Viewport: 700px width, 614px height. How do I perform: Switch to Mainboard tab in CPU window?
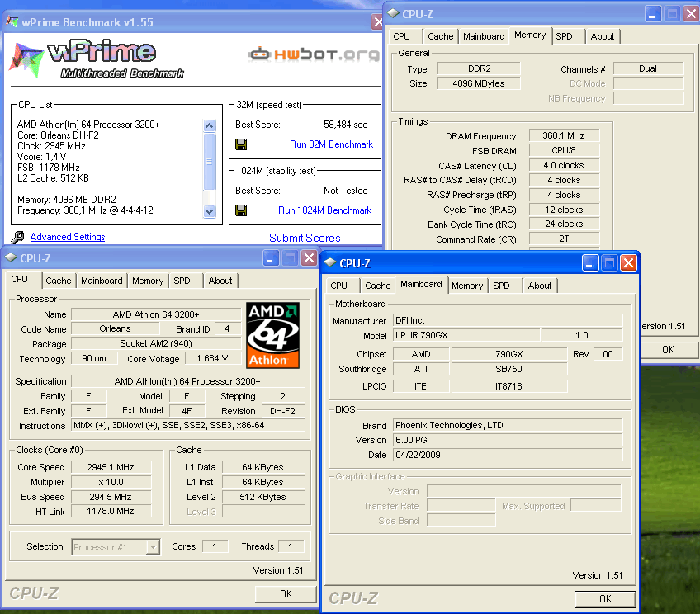pos(102,281)
